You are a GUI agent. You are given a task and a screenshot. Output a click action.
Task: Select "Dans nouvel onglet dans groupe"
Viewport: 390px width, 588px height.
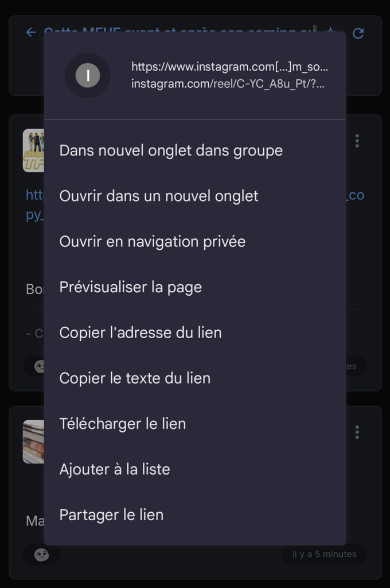click(171, 150)
